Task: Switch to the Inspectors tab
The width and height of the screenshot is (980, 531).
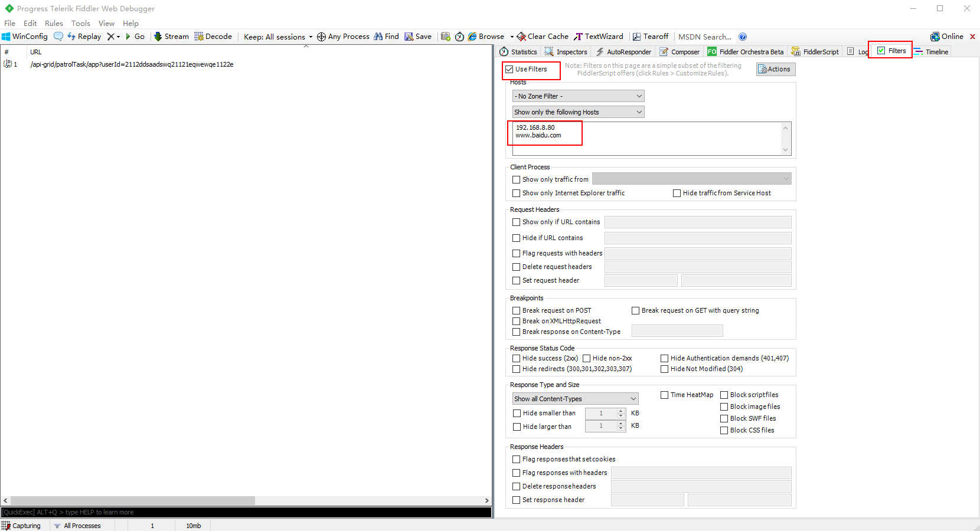Action: (x=566, y=52)
